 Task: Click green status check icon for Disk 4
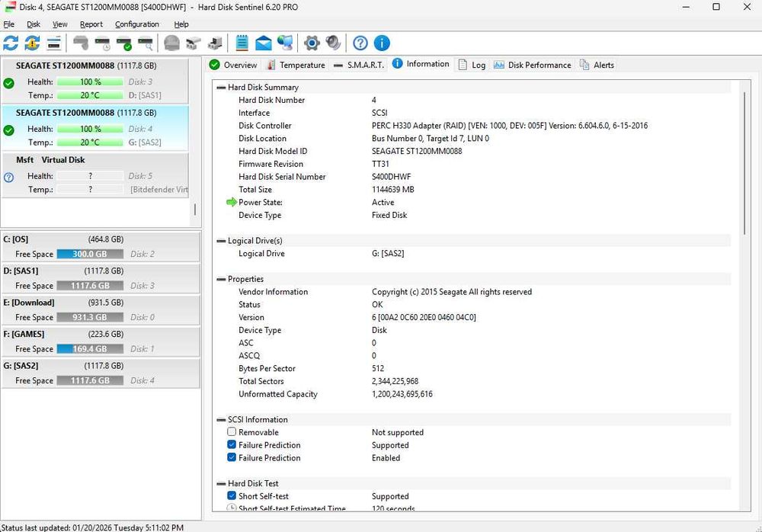(8, 130)
